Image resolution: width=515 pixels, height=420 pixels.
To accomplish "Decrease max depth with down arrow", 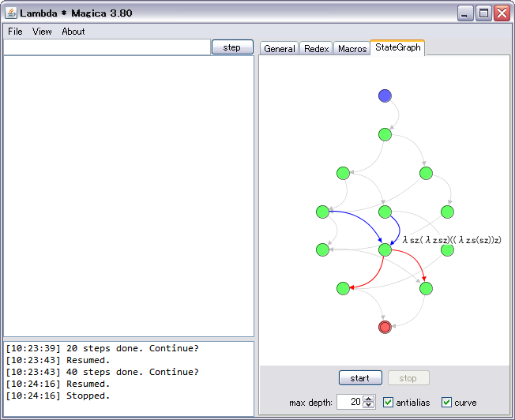I will 369,406.
